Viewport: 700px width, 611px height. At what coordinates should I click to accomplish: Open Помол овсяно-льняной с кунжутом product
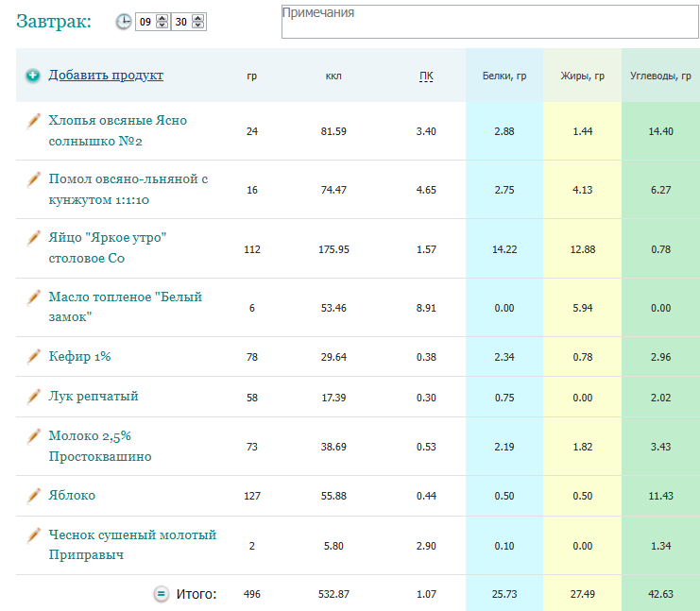click(128, 189)
